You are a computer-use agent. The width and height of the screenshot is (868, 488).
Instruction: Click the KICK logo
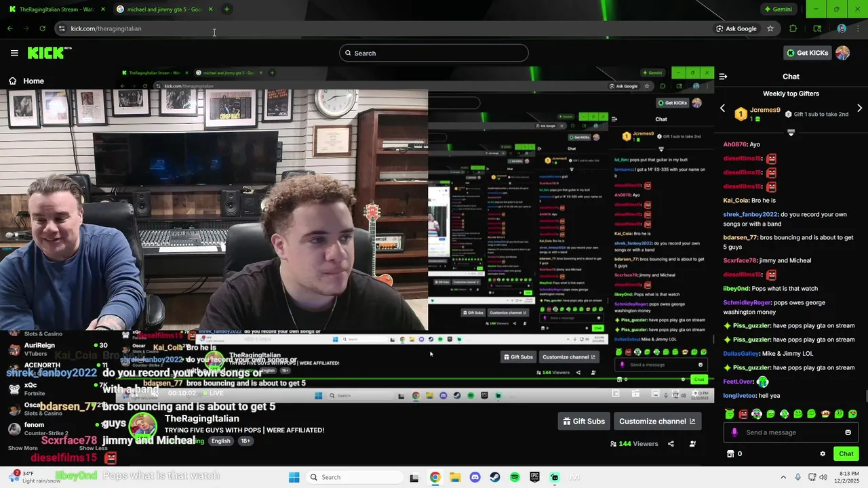(x=49, y=53)
